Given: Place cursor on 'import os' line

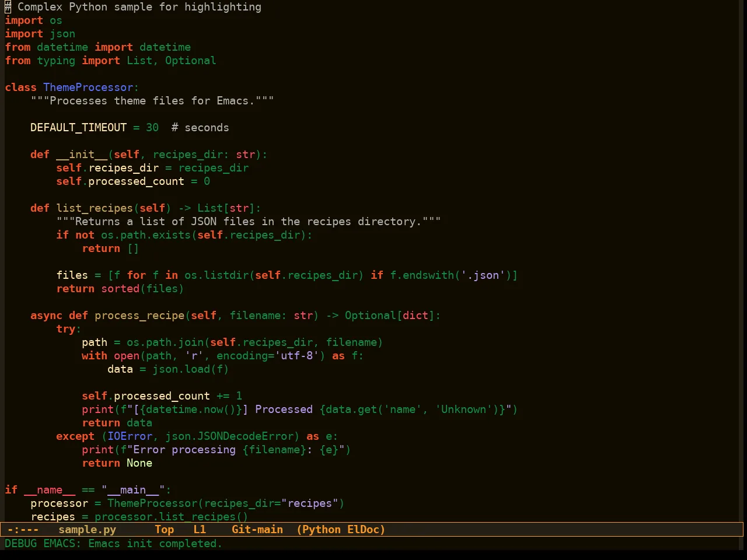Looking at the screenshot, I should point(33,20).
